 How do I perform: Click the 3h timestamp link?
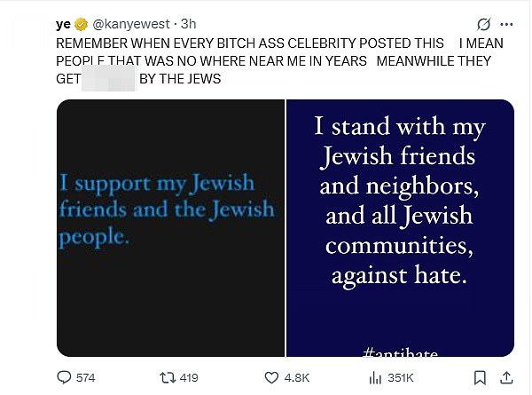pyautogui.click(x=188, y=24)
